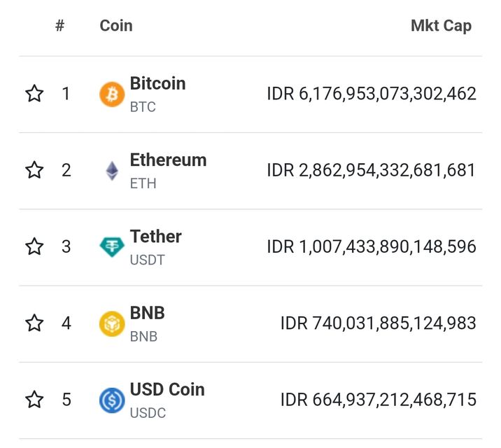Click the USDT ticker symbol text
The width and height of the screenshot is (501, 448).
[146, 260]
